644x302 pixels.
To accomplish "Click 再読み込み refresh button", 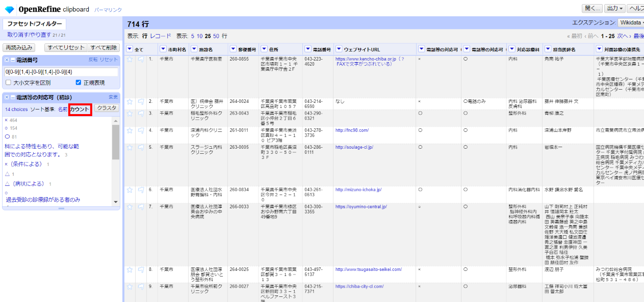I will [x=19, y=47].
